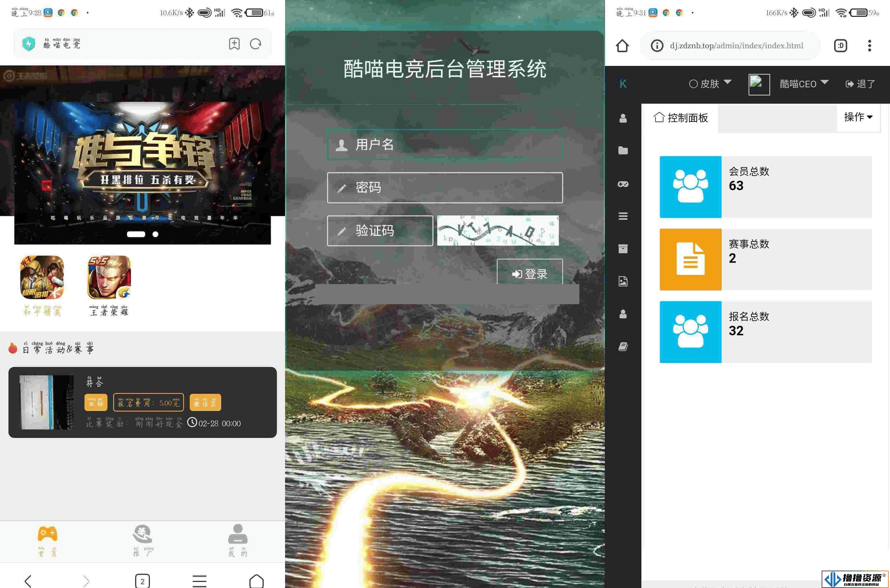Select 控制面板 dashboard tab

(x=682, y=118)
